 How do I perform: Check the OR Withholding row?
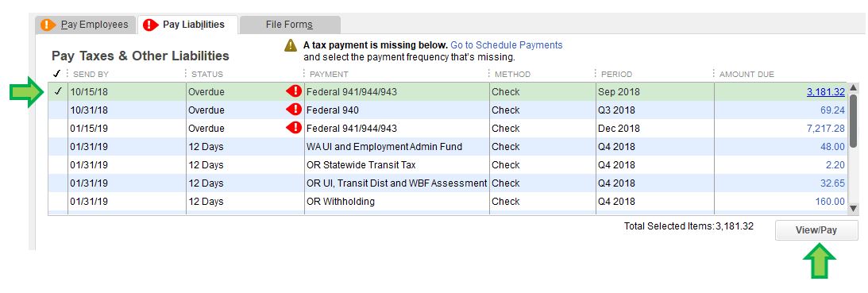(57, 202)
